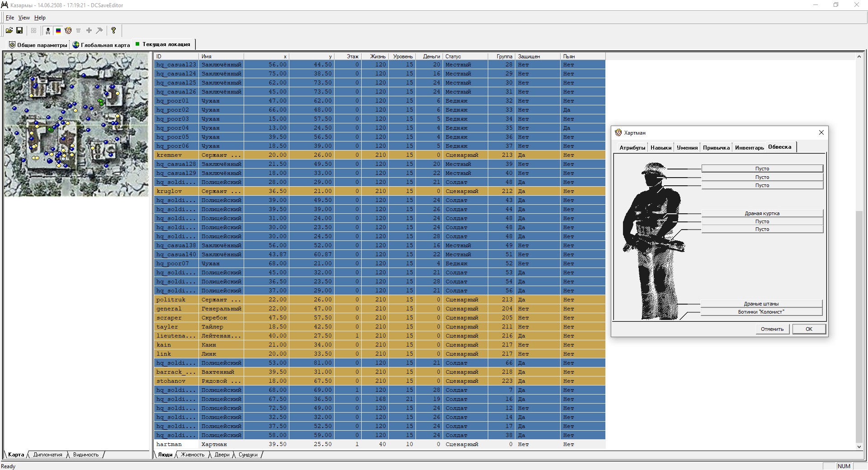Switch to the Двери sheet tab
Screen dimensions: 868x470
222,455
